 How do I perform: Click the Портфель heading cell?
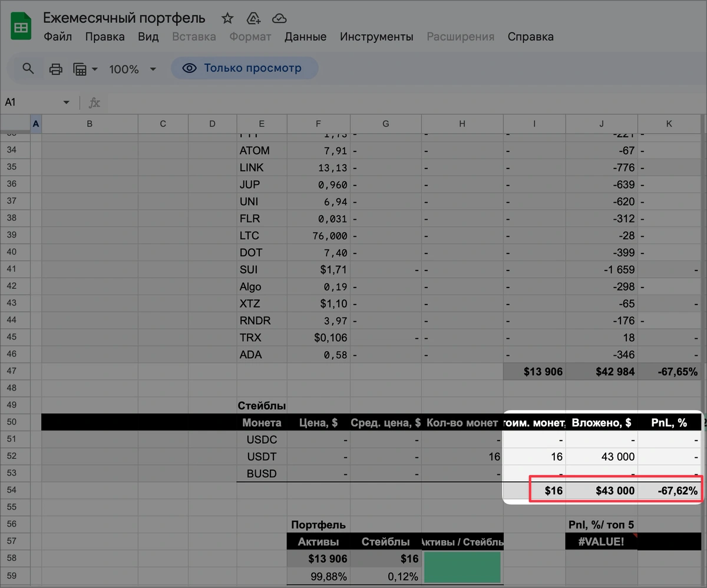coord(319,524)
